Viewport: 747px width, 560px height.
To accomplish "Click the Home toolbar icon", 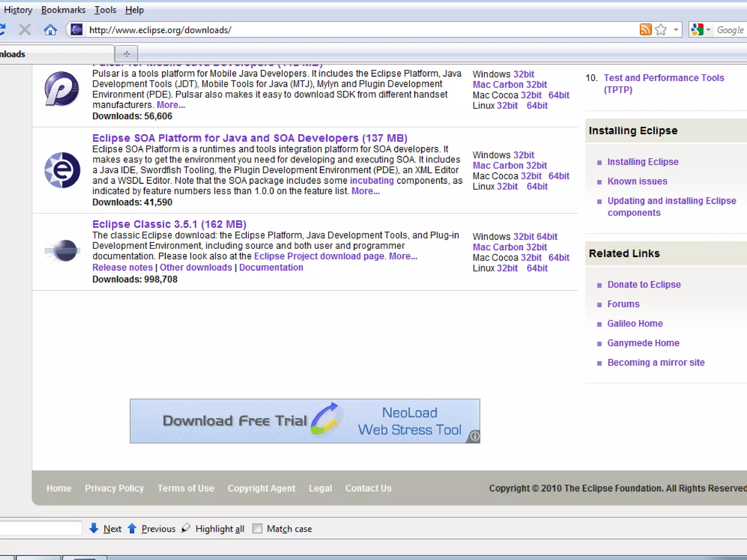I will point(50,30).
